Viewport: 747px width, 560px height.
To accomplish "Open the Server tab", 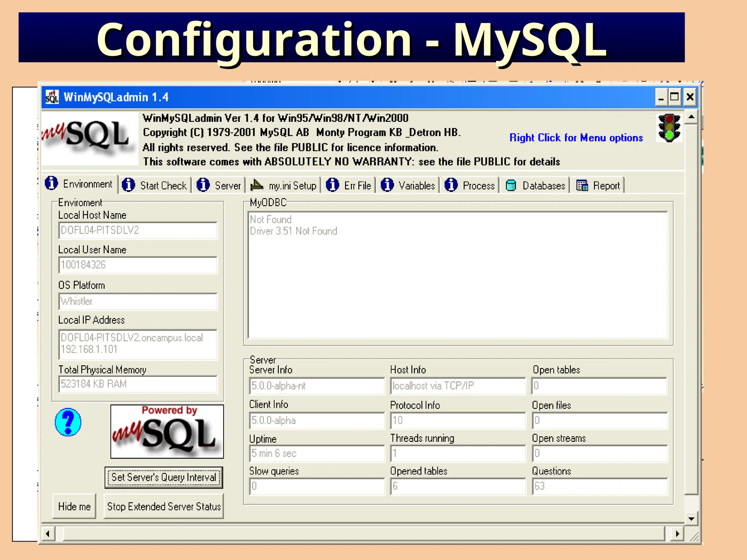I will (219, 185).
